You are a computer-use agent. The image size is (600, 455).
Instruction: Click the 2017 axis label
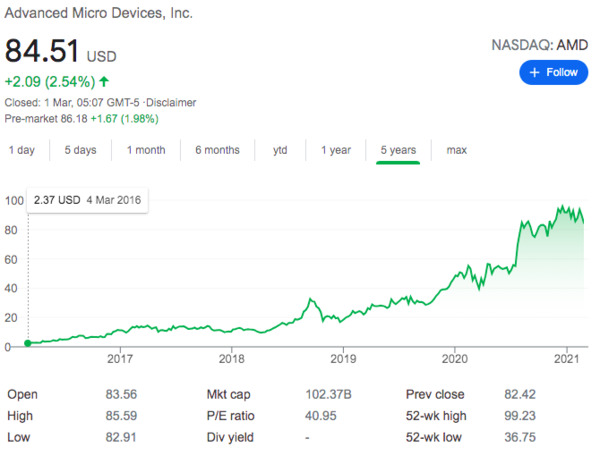[120, 359]
